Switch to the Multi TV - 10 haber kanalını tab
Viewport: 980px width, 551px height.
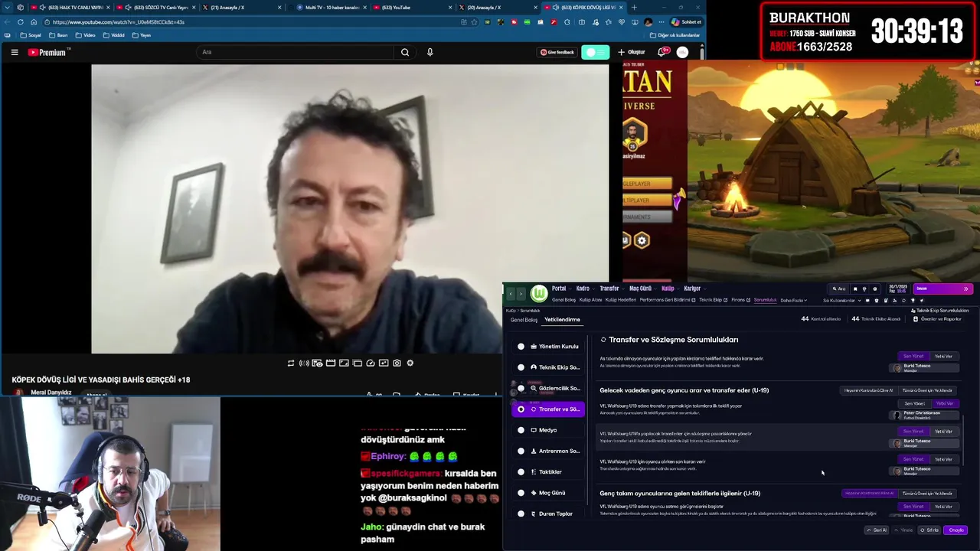(332, 8)
